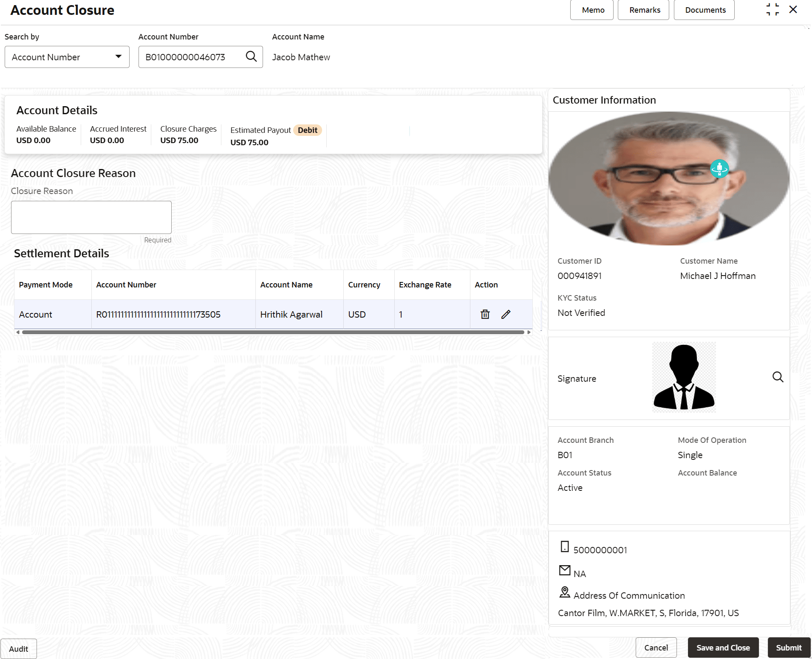Click the 'Single' mode of operation value

[690, 455]
